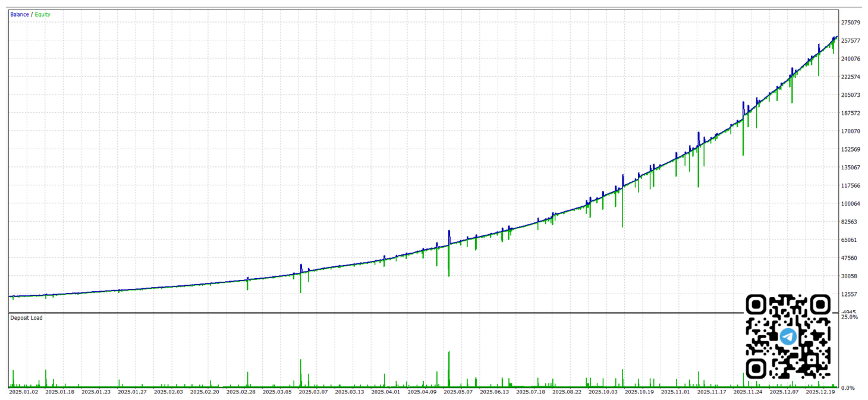Select the 257577 axis value
This screenshot has width=868, height=400.
(x=851, y=40)
